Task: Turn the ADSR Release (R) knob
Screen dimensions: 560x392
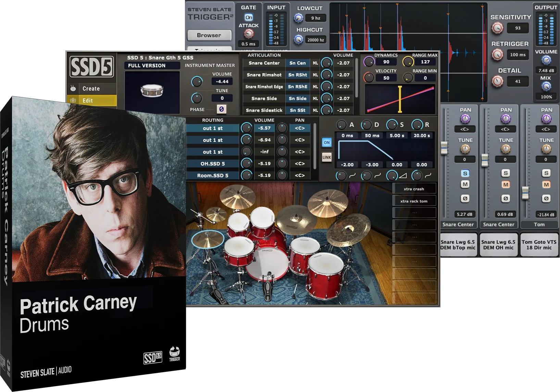Action: tap(417, 125)
